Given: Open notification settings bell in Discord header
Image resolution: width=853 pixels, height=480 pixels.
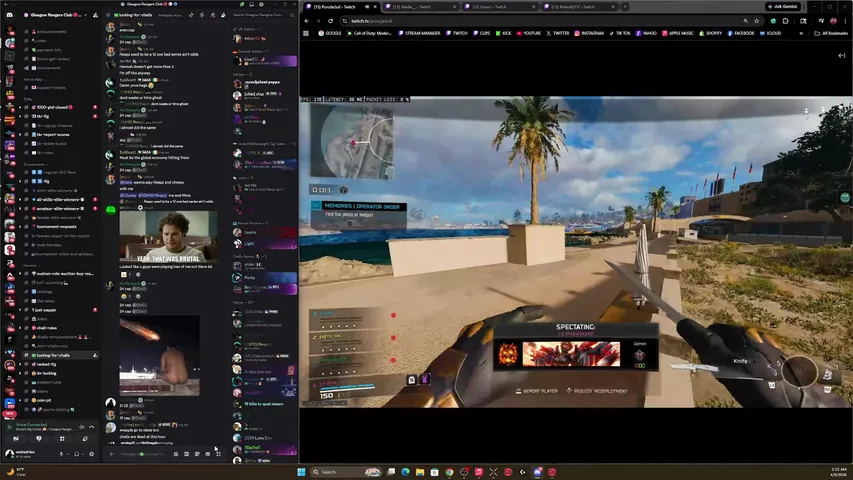Looking at the screenshot, I should pos(202,15).
